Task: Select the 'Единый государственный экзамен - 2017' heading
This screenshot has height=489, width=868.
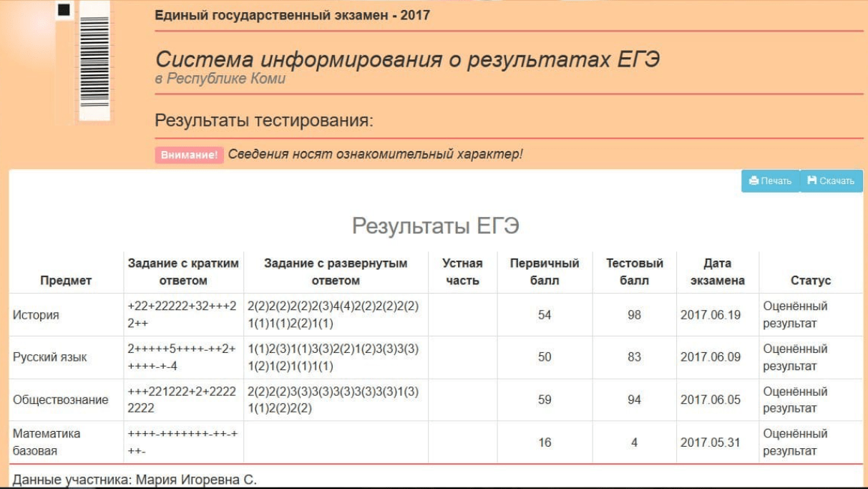Action: 293,14
